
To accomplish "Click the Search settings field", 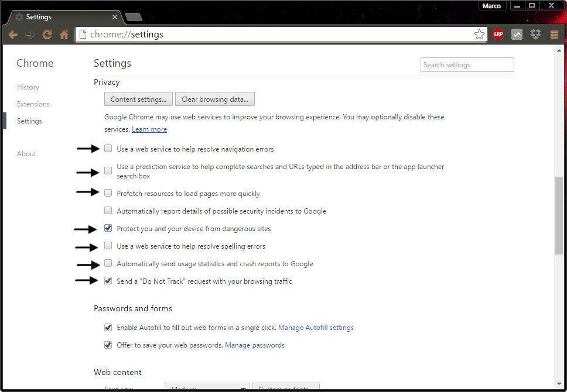I will coord(467,65).
